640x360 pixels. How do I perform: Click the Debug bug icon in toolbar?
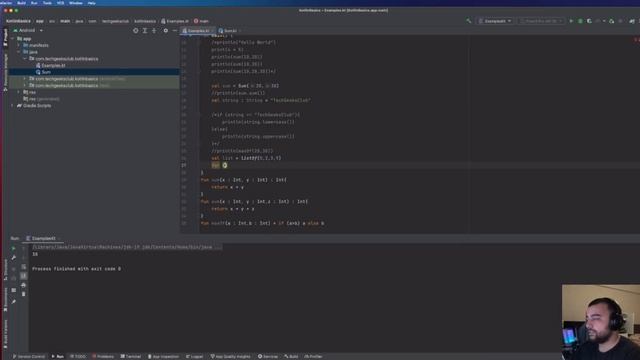580,21
